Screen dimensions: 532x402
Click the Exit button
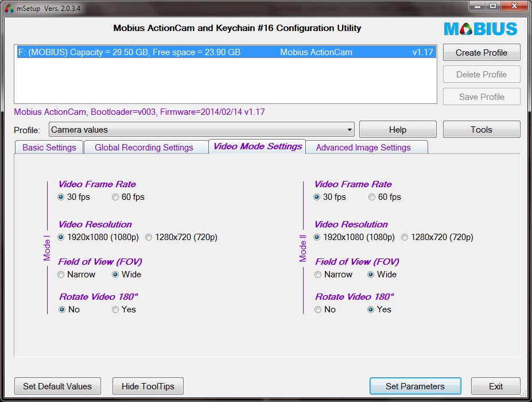[x=495, y=386]
